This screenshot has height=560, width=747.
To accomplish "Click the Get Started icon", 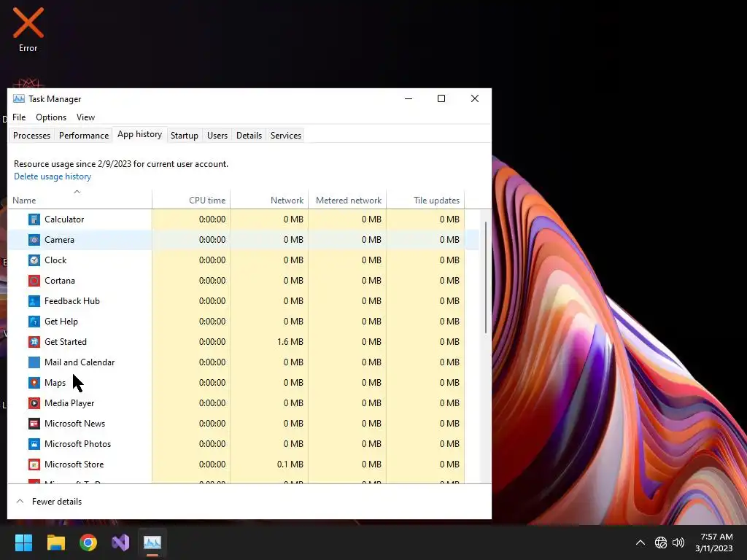I will [34, 342].
